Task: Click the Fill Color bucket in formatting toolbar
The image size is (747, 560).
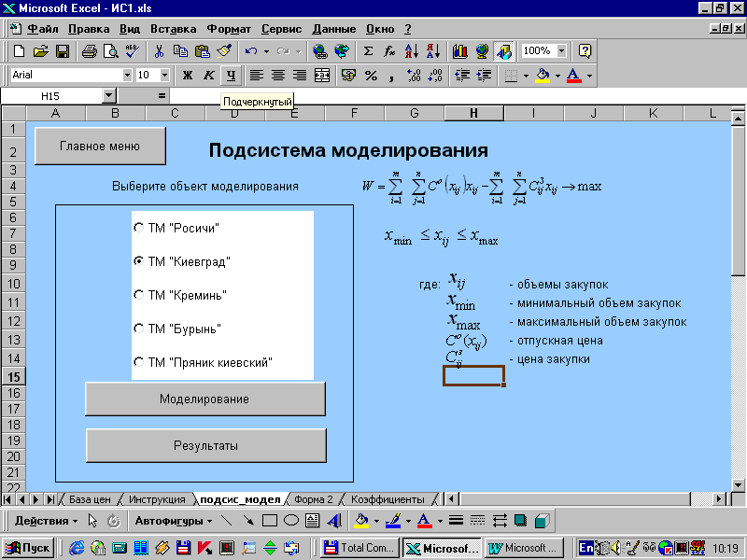Action: point(543,76)
